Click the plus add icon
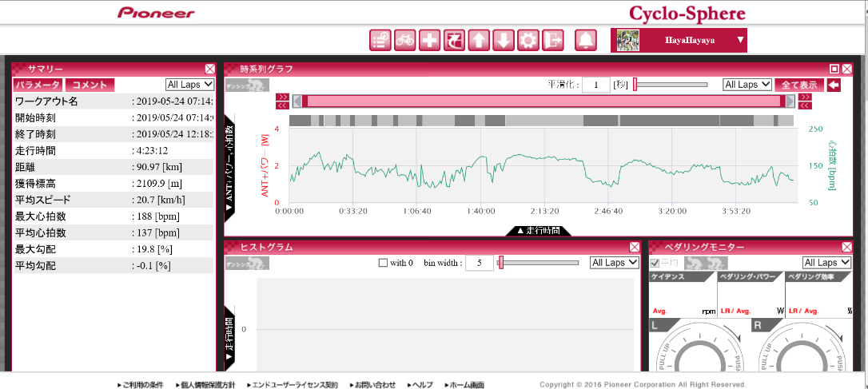 tap(429, 40)
